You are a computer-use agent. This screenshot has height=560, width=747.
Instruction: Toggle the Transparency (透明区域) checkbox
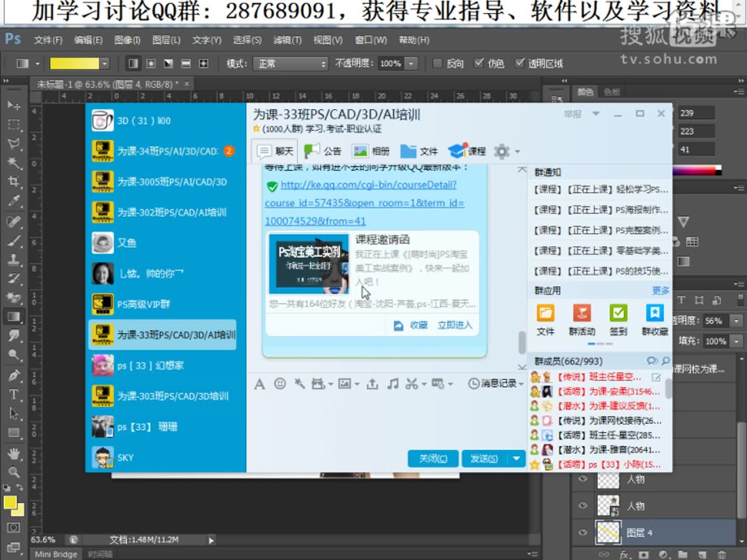coord(519,63)
